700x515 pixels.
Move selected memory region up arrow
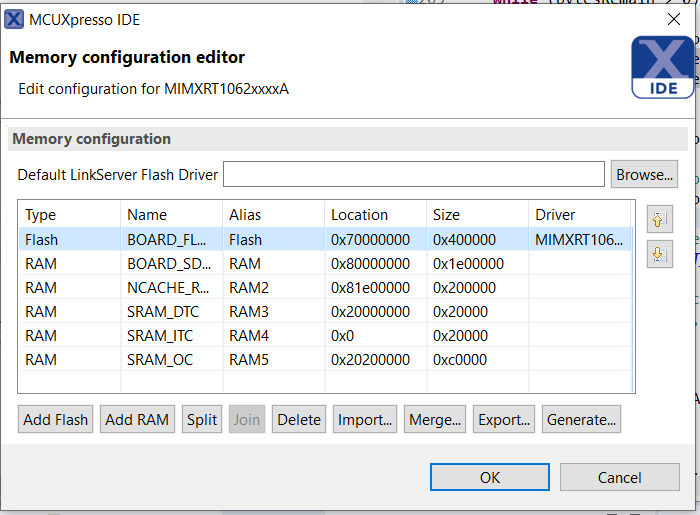658,220
